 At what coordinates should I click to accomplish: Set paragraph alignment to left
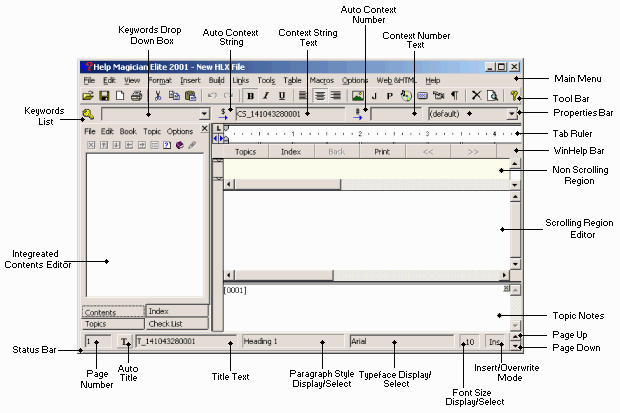coord(302,96)
